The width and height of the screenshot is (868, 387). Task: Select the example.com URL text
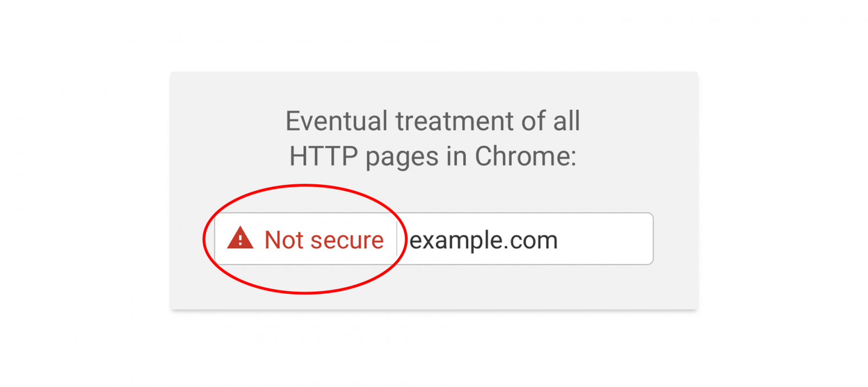click(483, 240)
